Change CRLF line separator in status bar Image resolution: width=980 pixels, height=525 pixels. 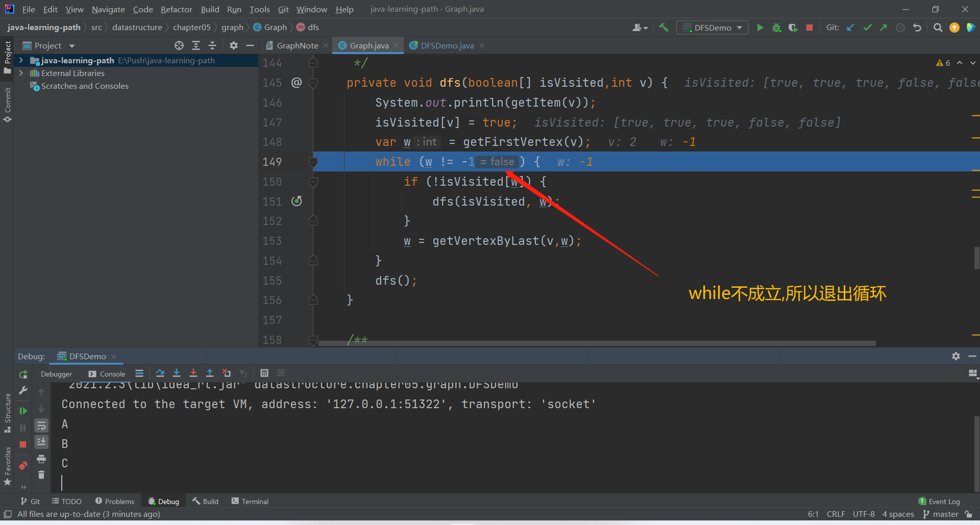[x=836, y=514]
